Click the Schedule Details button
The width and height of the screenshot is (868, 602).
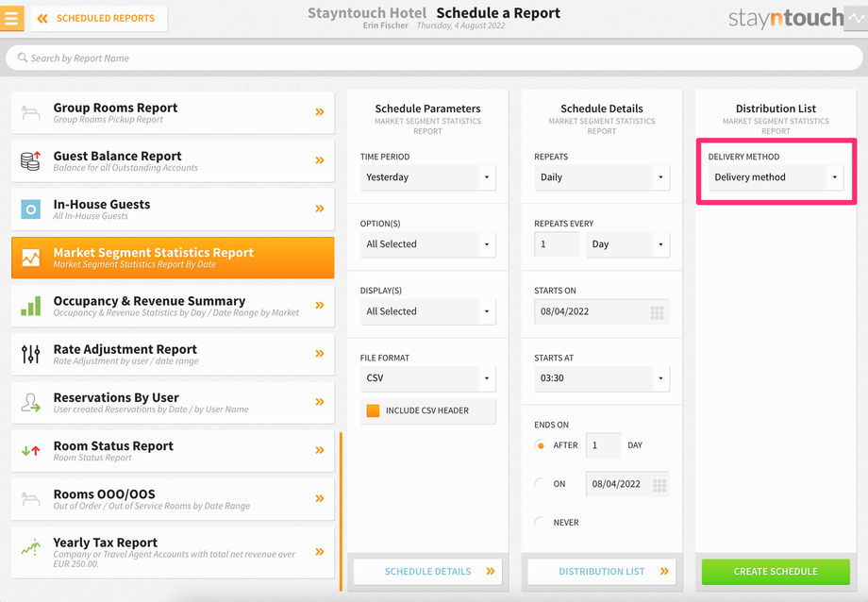[x=428, y=572]
